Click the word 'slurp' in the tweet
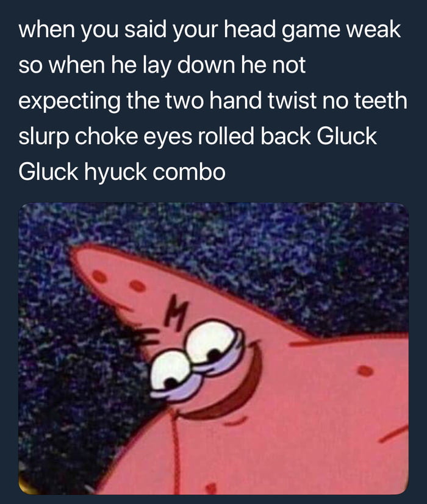The height and width of the screenshot is (504, 427). [x=44, y=137]
